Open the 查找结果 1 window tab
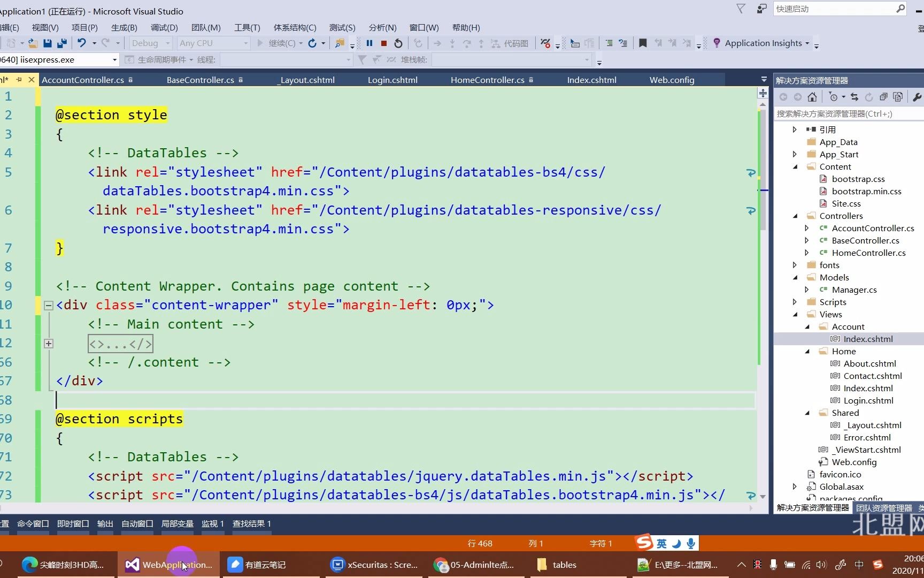This screenshot has height=578, width=924. [x=251, y=523]
